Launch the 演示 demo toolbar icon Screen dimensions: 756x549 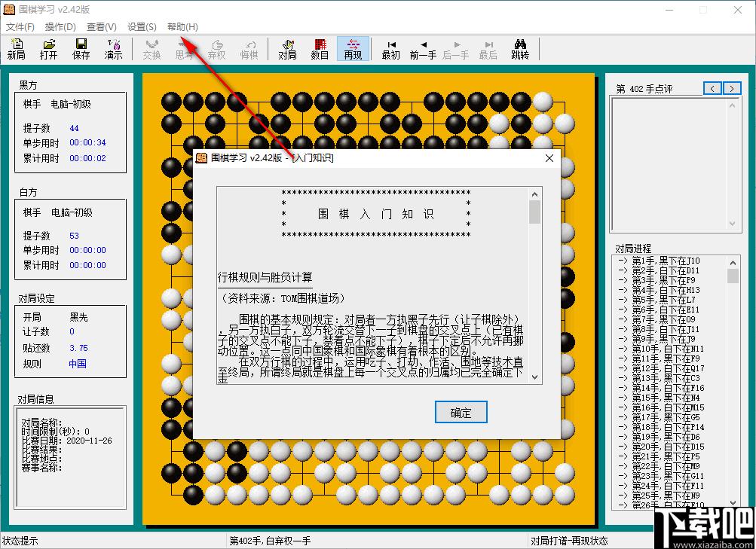[x=113, y=49]
